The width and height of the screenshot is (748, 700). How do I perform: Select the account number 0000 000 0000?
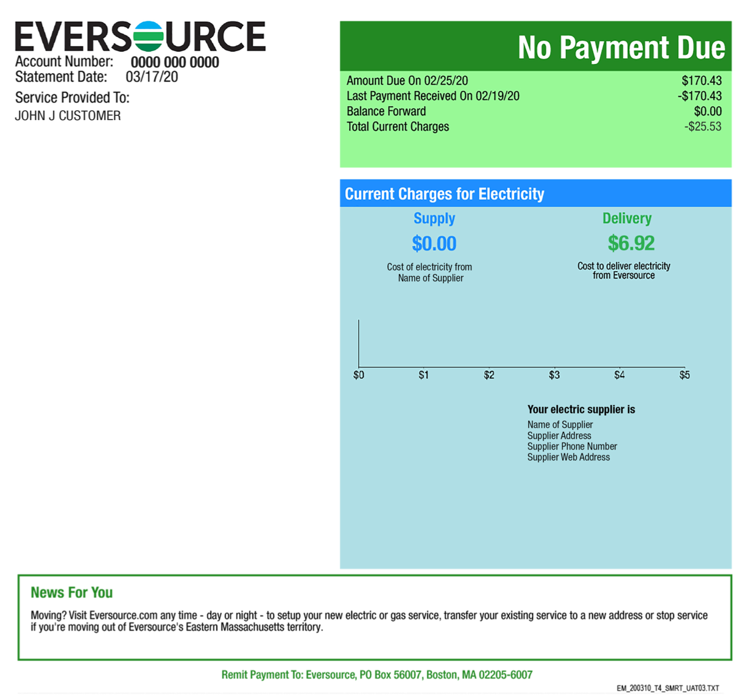tap(175, 62)
